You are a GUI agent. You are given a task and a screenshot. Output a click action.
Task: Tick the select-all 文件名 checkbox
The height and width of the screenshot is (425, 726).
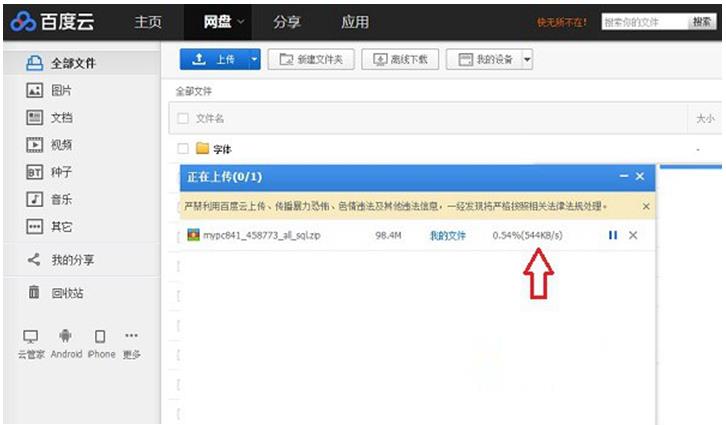click(182, 118)
